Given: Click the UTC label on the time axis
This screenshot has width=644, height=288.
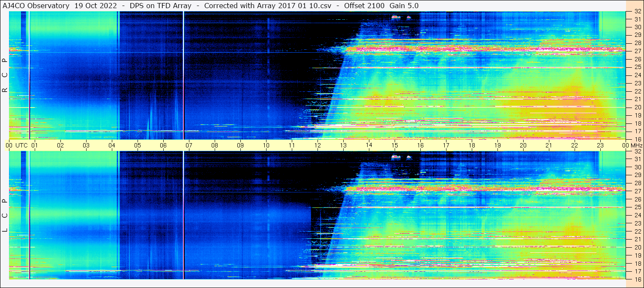Looking at the screenshot, I should [21, 145].
